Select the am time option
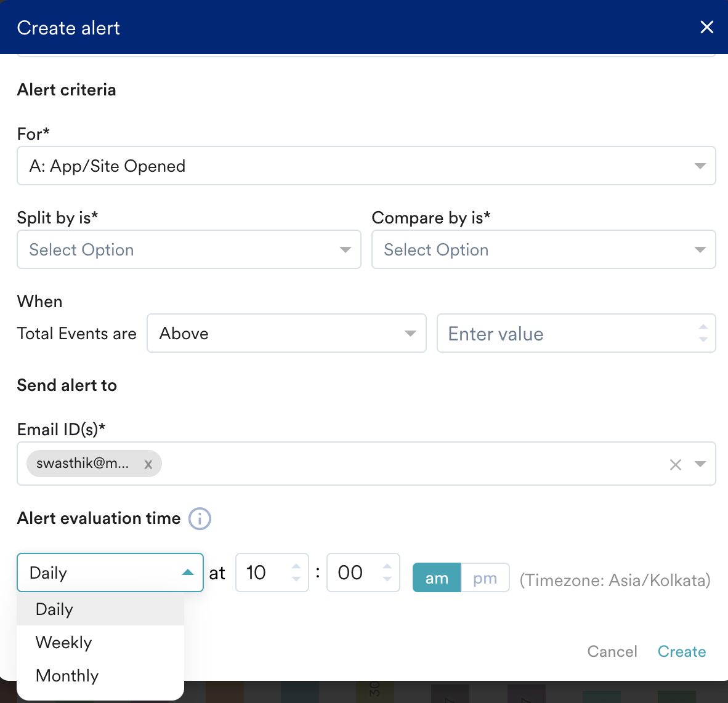Screen dimensions: 728x703 point(437,578)
